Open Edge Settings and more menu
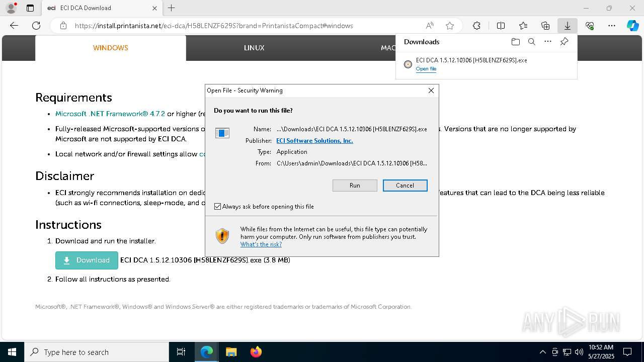Viewport: 644px width, 362px height. pos(612,26)
